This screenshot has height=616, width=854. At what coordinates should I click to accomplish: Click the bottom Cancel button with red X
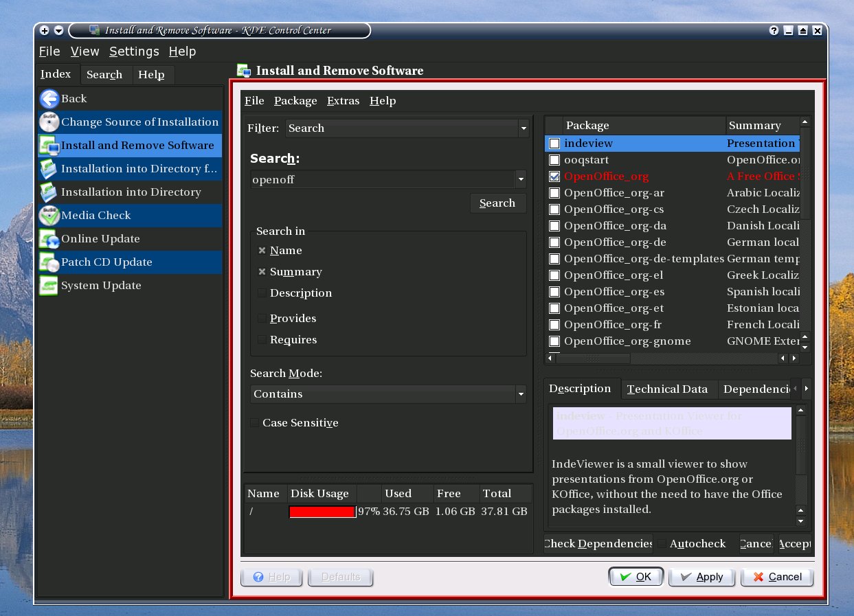coord(777,577)
